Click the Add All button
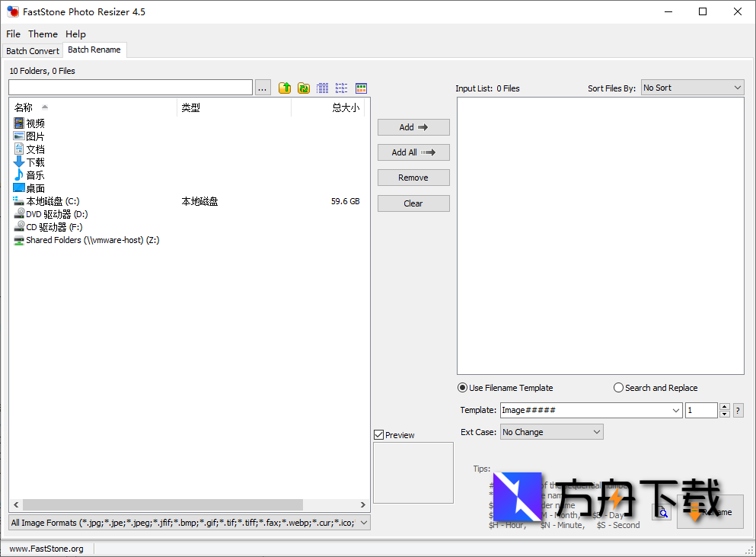The image size is (756, 557). (x=413, y=152)
